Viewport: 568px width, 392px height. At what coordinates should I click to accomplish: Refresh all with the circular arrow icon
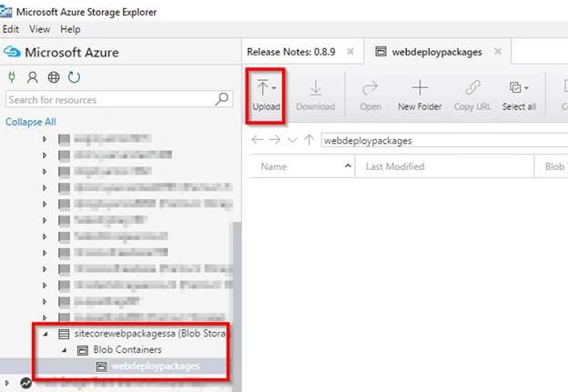[74, 77]
